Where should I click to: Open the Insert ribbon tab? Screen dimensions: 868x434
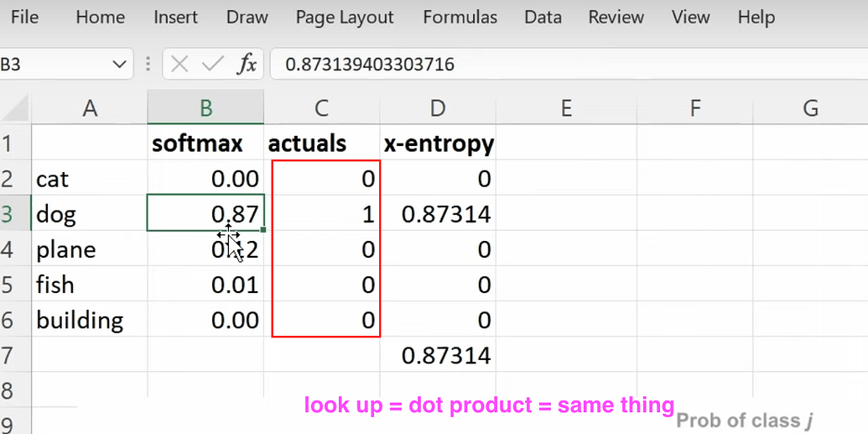pyautogui.click(x=175, y=17)
